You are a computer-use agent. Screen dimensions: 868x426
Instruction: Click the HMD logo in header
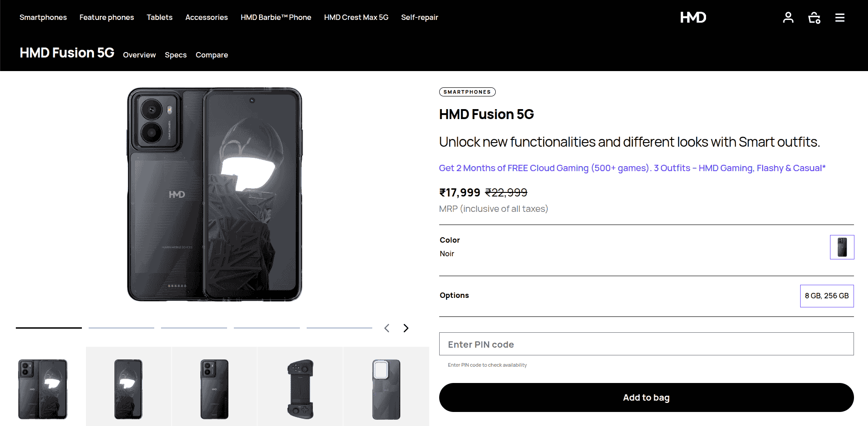click(693, 18)
